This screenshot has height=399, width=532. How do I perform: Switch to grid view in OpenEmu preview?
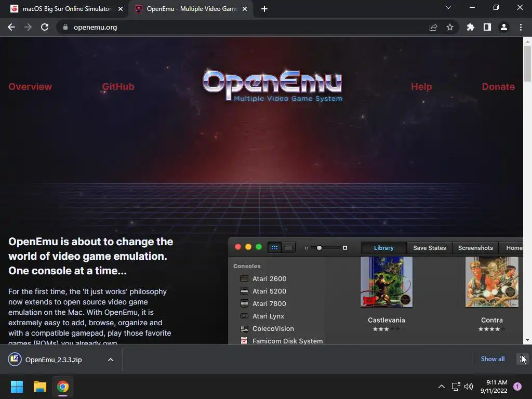[274, 248]
